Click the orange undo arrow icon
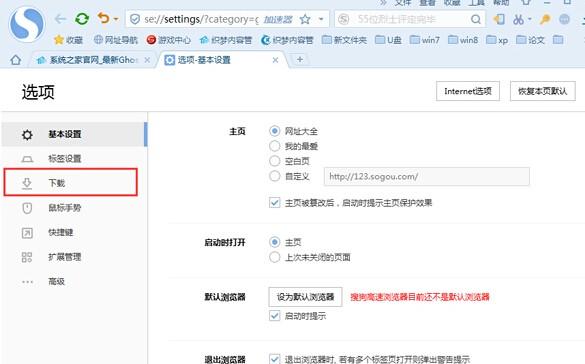Screen dimensions: 585x364 point(103,18)
